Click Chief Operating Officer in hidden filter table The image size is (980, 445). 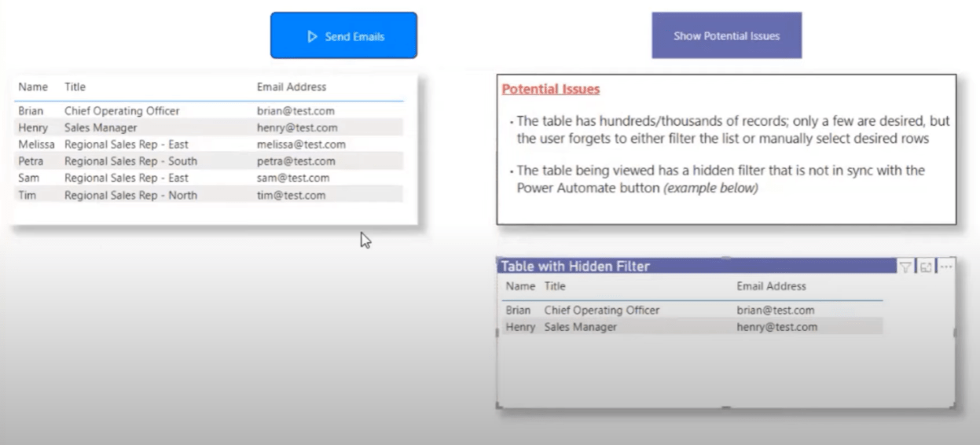602,310
